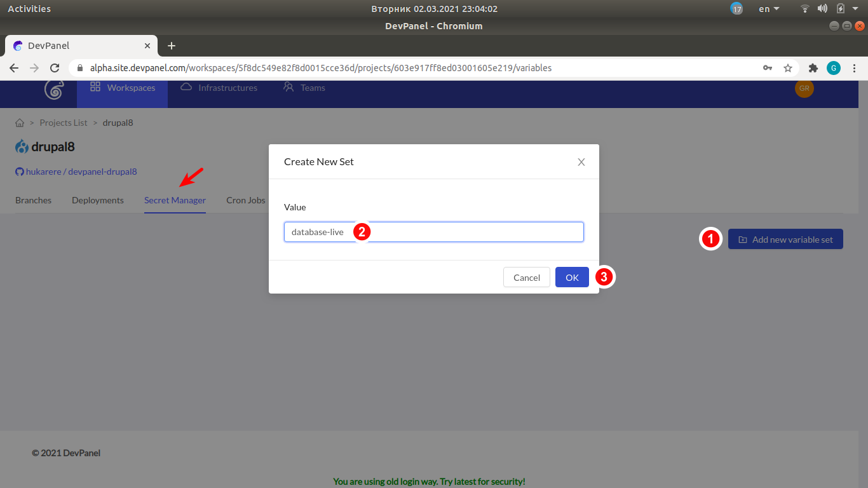Select the Cron Jobs tab
Image resolution: width=868 pixels, height=488 pixels.
[x=245, y=200]
